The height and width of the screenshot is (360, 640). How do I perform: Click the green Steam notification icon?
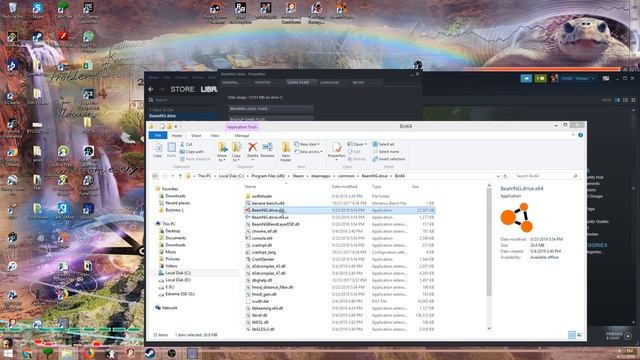[x=540, y=78]
